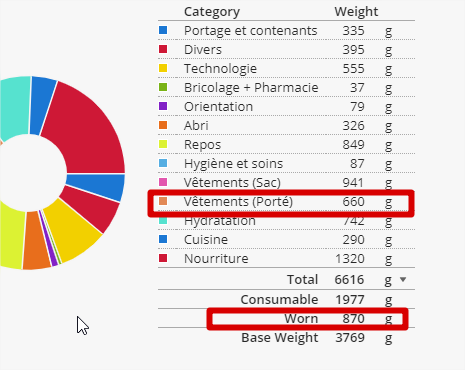Viewport: 465px width, 370px height.
Task: Click the pink Vêtements (Sac) swatch
Action: tap(163, 182)
